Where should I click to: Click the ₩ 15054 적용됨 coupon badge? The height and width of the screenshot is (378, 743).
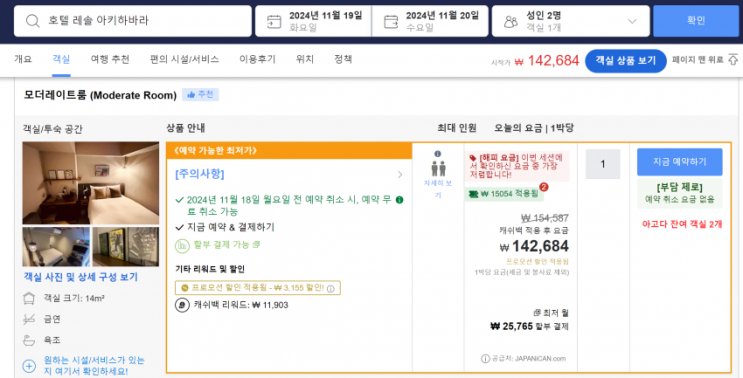[504, 194]
